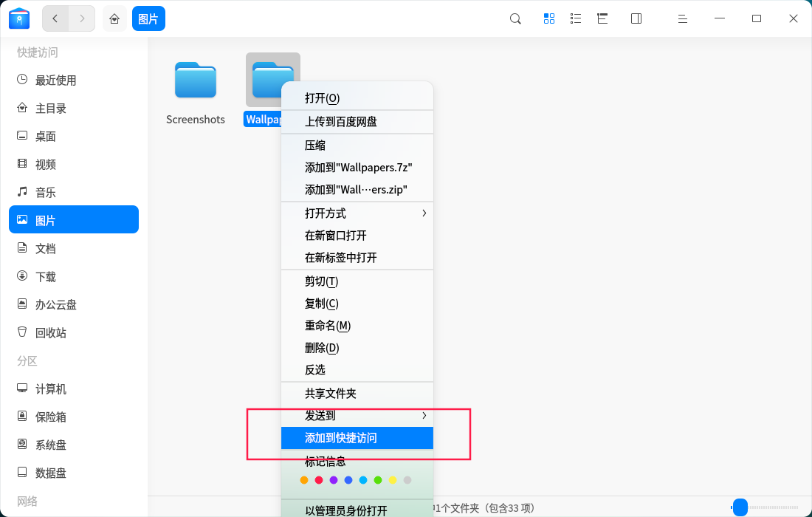Open 桌面 in sidebar

point(74,136)
